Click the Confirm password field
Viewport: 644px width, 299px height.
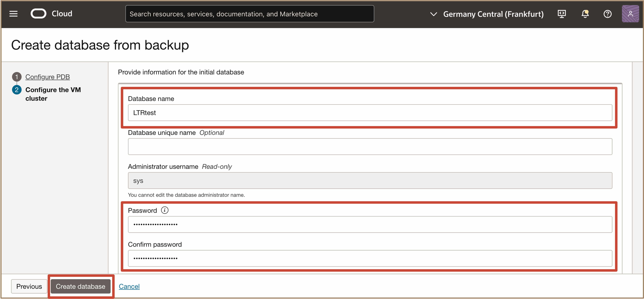point(370,258)
